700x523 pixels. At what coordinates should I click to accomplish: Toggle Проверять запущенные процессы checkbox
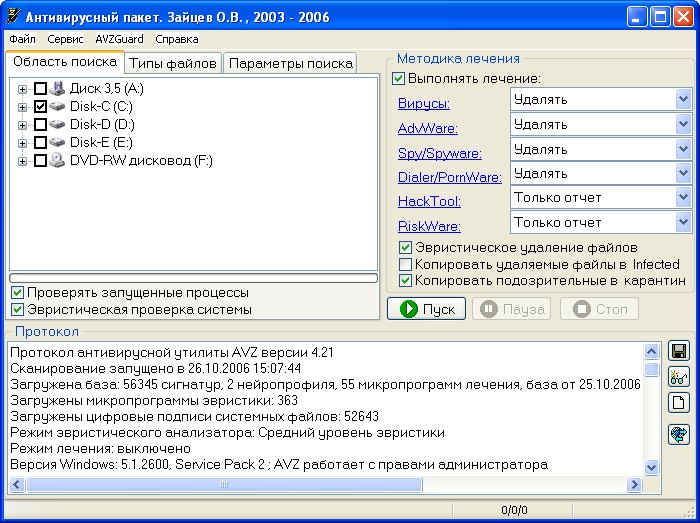pos(17,293)
